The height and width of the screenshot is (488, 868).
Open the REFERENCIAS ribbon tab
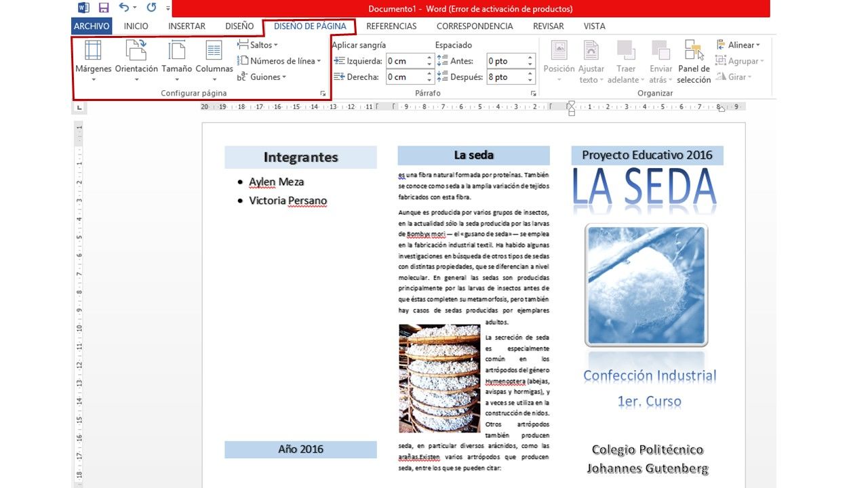[x=391, y=26]
